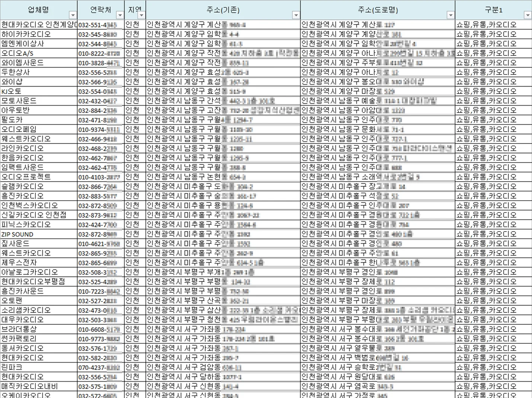Select the cell 흥진카사운드
Image resolution: width=532 pixels, height=398 pixels.
tap(39, 291)
